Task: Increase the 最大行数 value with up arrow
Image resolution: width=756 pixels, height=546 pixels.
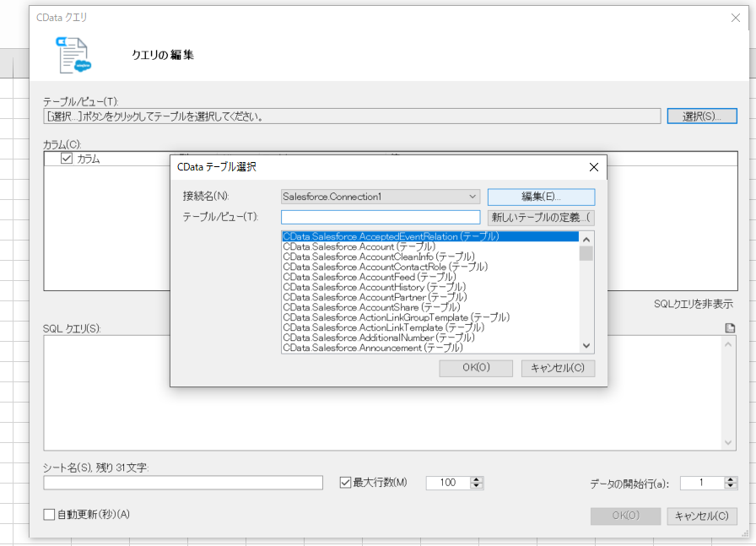Action: [477, 479]
